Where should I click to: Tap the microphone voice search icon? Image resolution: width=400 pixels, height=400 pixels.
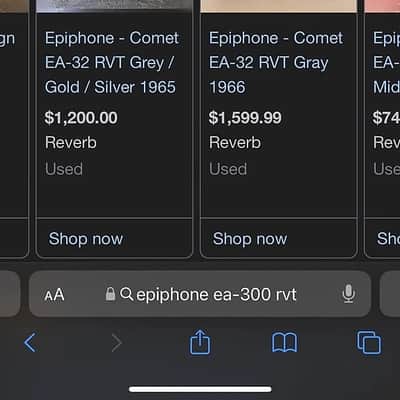[x=348, y=294]
